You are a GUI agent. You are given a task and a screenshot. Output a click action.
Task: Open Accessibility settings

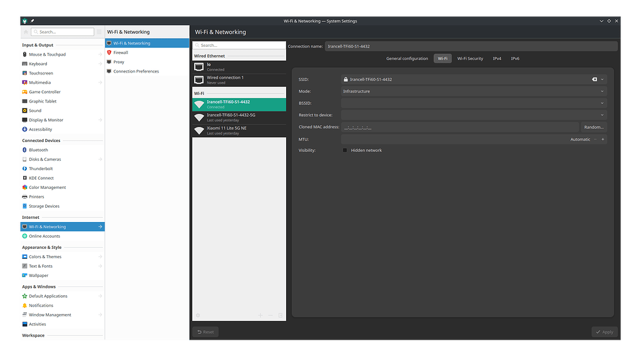pos(62,129)
